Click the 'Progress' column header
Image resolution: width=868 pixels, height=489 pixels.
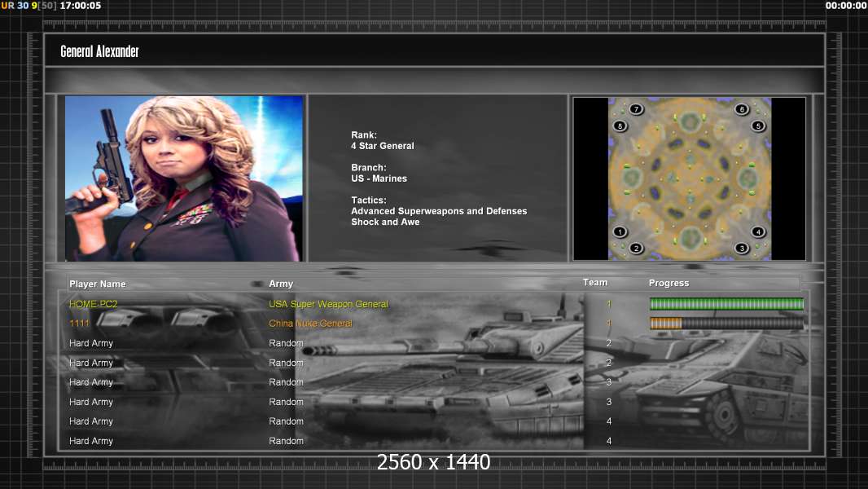pos(669,283)
